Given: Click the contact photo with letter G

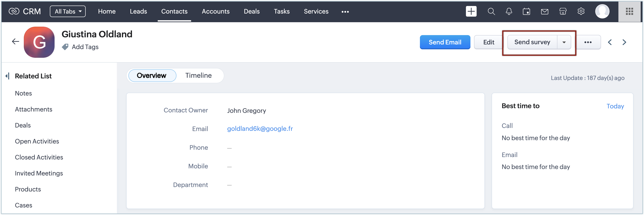Looking at the screenshot, I should (39, 42).
